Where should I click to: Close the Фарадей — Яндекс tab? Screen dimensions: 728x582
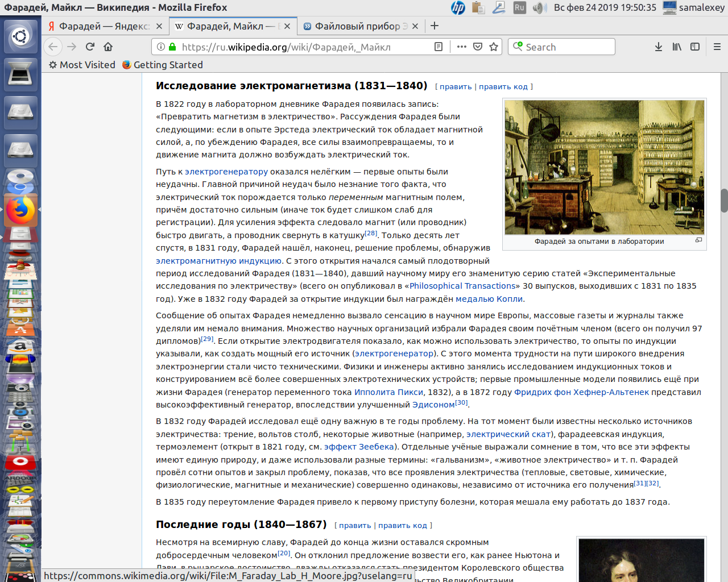(159, 26)
